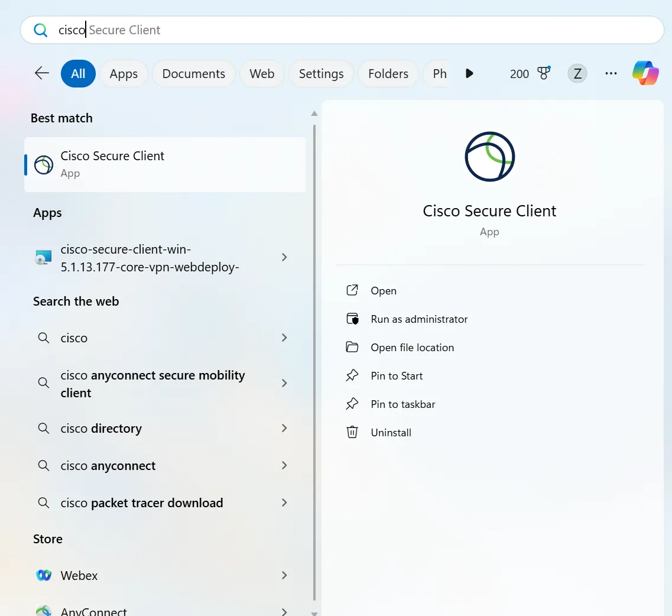
Task: Expand 'cisco packet tracer download' chevron
Action: point(284,502)
